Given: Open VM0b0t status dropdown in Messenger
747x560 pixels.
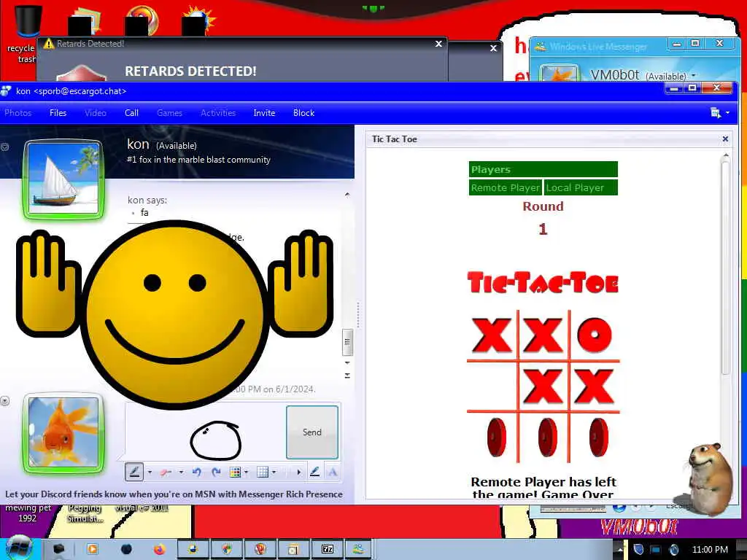Looking at the screenshot, I should [x=694, y=75].
